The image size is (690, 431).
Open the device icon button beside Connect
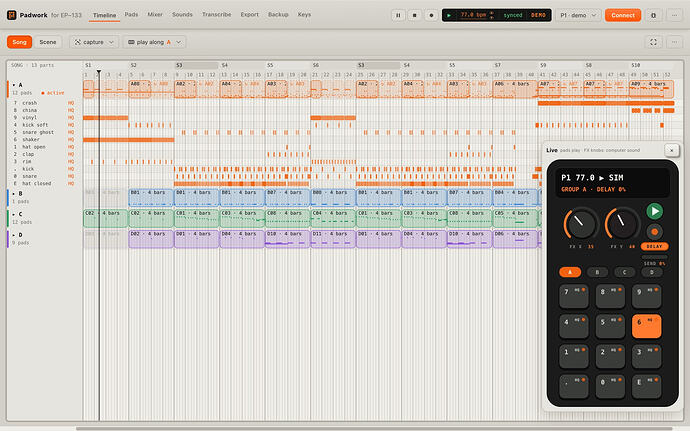(653, 15)
